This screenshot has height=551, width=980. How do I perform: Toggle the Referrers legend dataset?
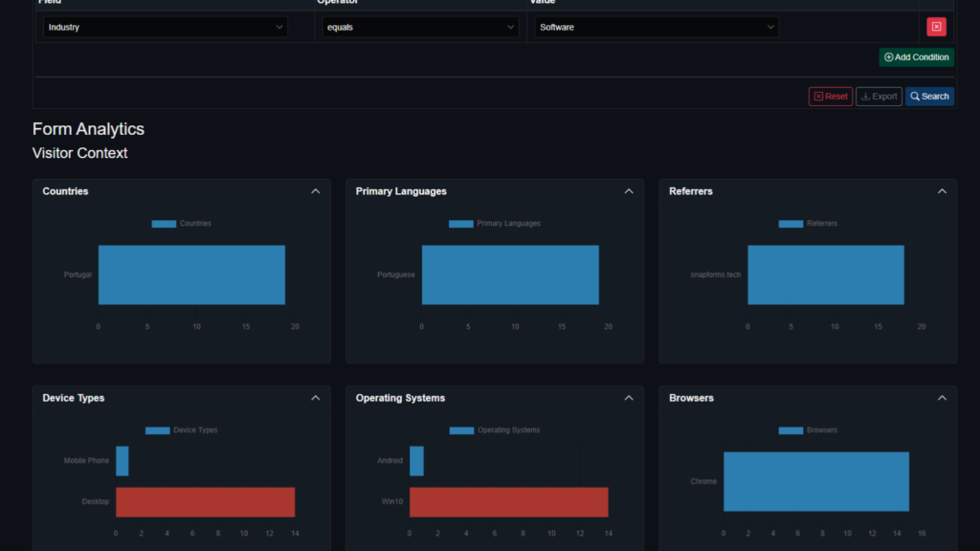point(808,224)
